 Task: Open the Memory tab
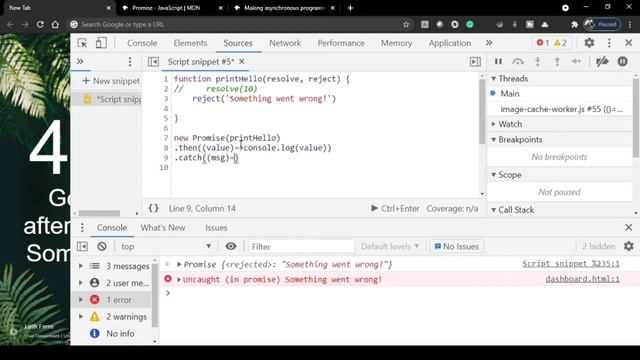pyautogui.click(x=396, y=43)
